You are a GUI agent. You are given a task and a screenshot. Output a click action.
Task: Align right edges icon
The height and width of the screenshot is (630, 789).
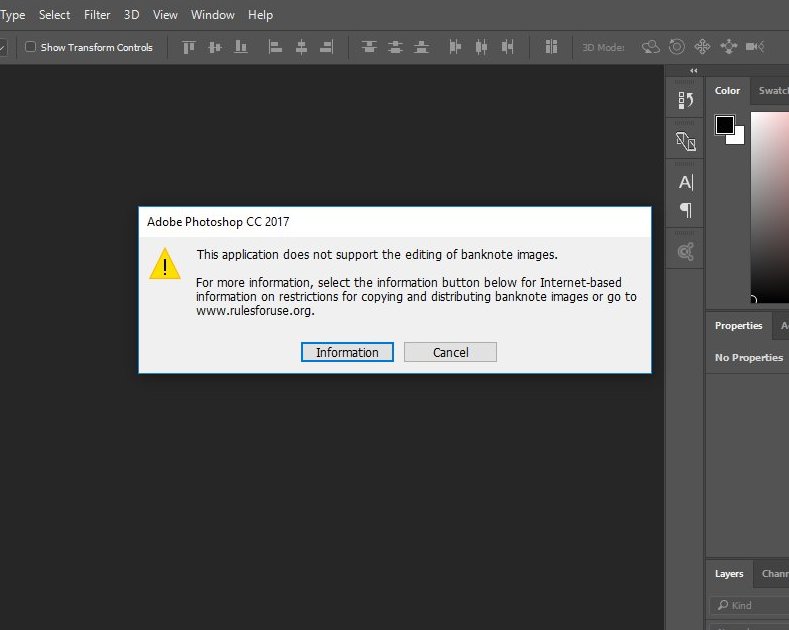tap(327, 47)
